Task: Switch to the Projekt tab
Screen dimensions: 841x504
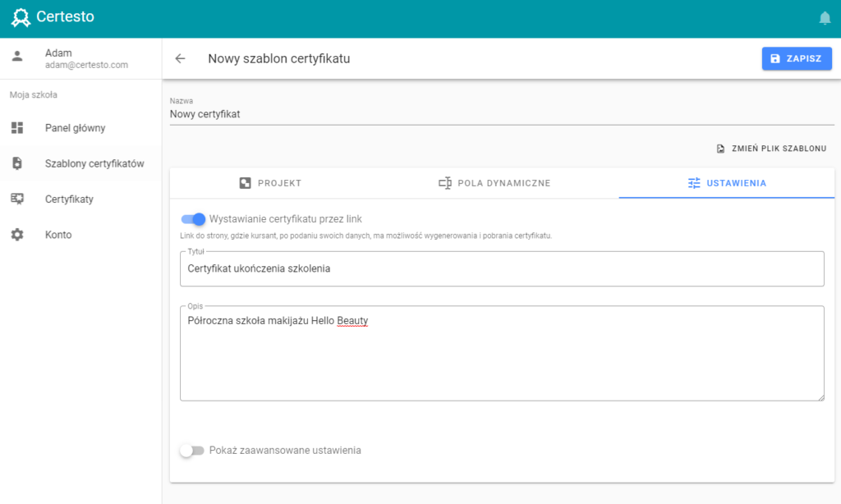Action: (270, 183)
